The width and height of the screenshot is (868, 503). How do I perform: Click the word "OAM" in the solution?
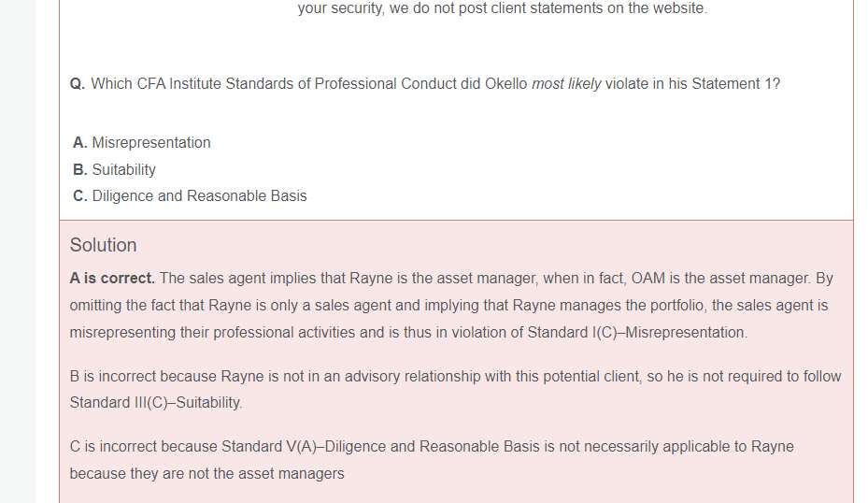[649, 279]
